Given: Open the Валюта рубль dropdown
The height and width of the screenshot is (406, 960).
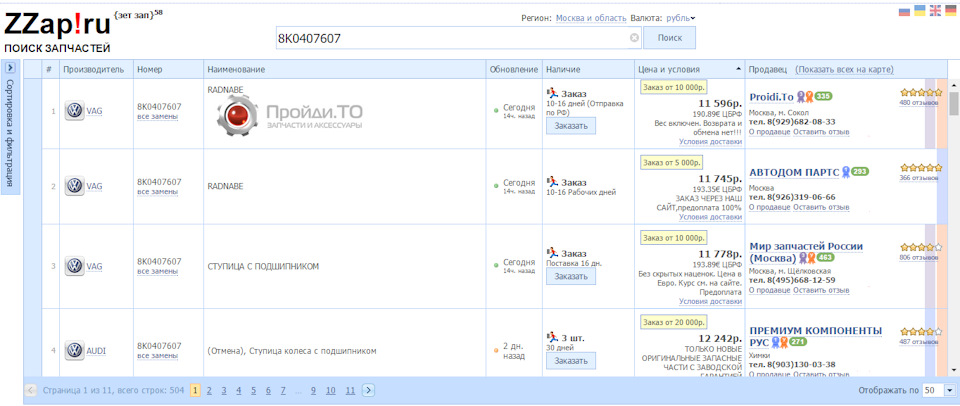Looking at the screenshot, I should point(681,18).
